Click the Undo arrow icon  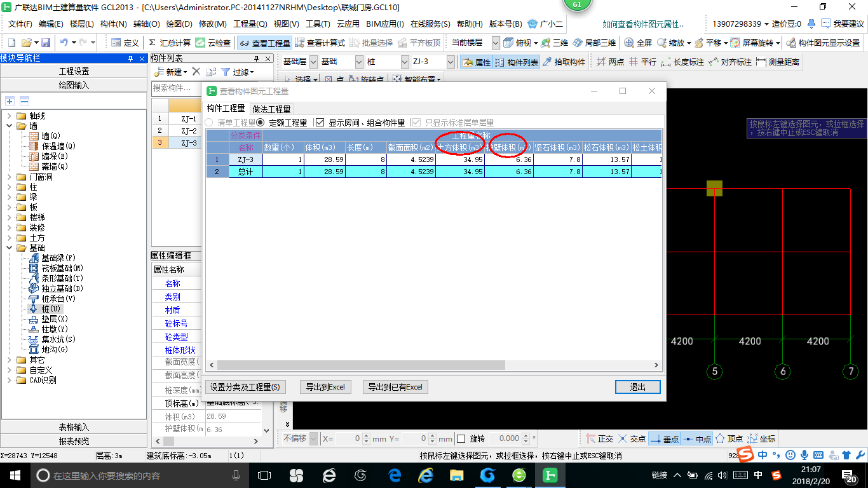64,43
